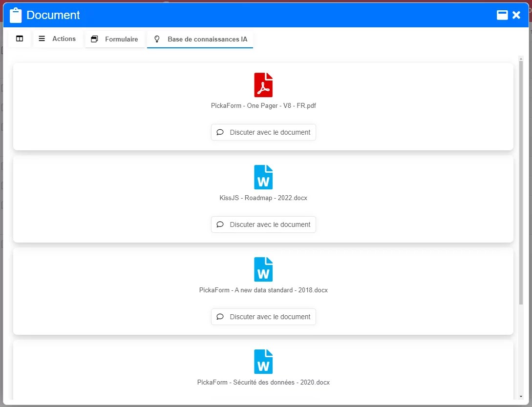Click the lightbulb icon on the IA tab

[x=157, y=39]
